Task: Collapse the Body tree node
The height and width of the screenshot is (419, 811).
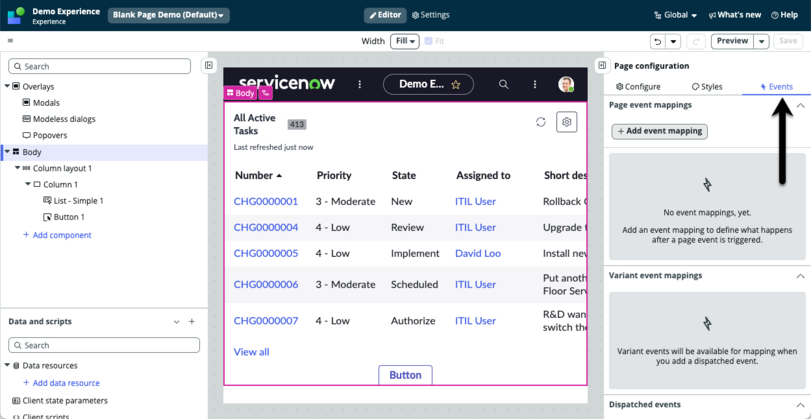Action: 7,152
